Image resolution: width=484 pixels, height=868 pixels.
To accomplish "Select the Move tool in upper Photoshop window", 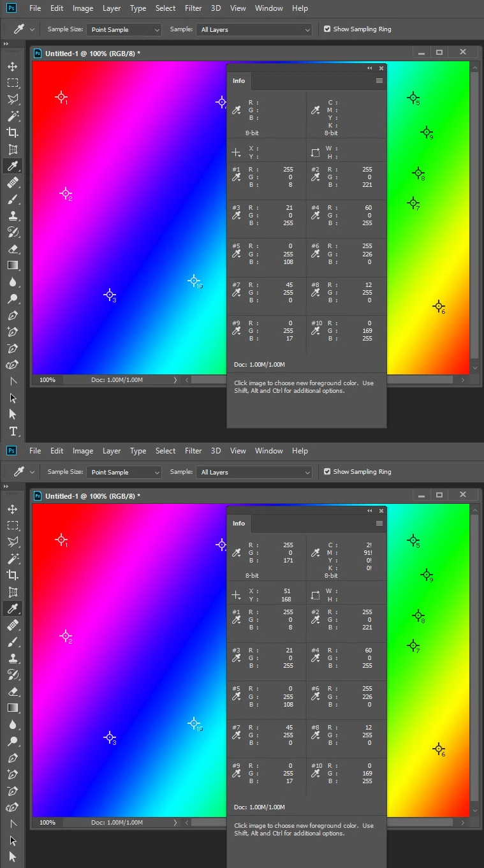I will pos(12,66).
